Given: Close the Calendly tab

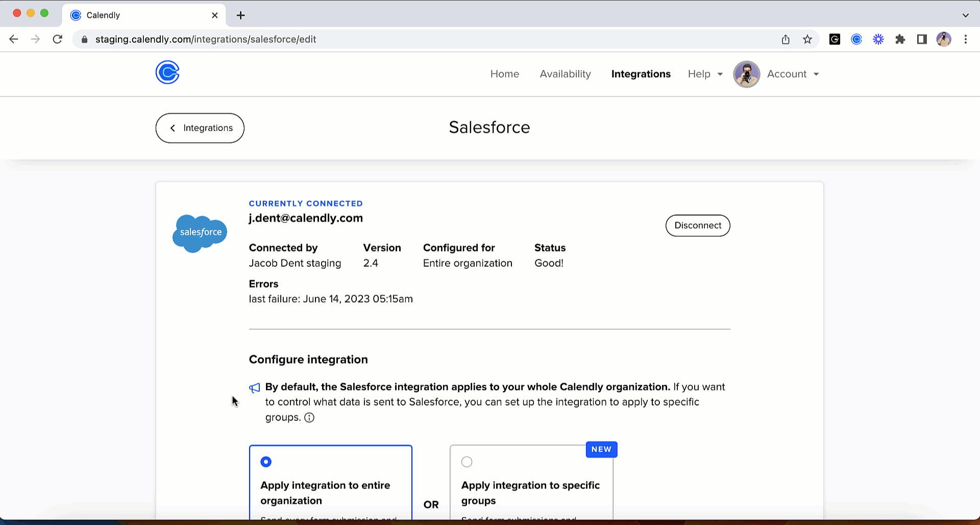Looking at the screenshot, I should tap(215, 15).
